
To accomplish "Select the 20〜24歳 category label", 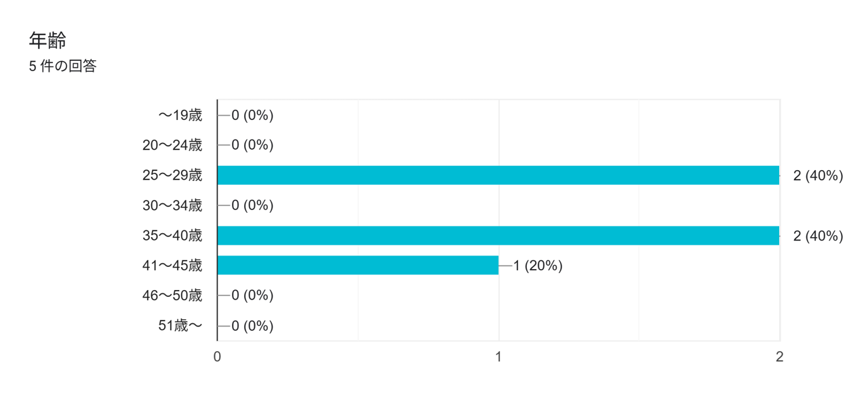I will pos(172,145).
